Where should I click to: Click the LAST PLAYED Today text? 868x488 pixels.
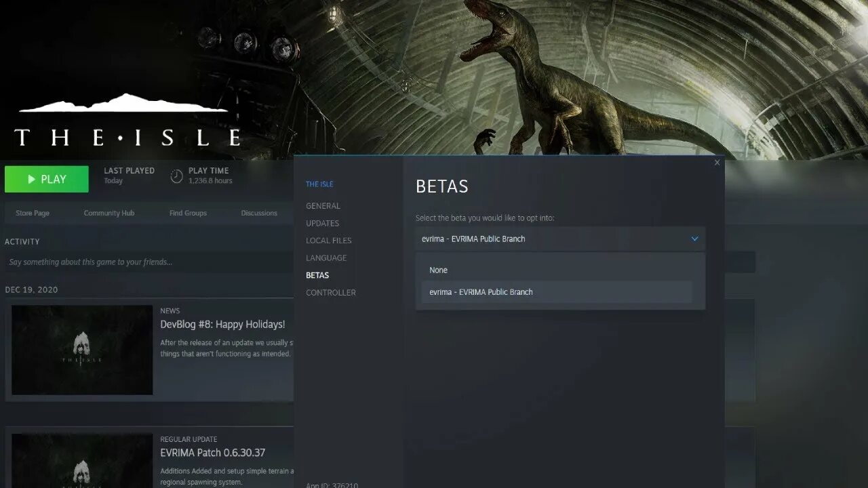[129, 176]
